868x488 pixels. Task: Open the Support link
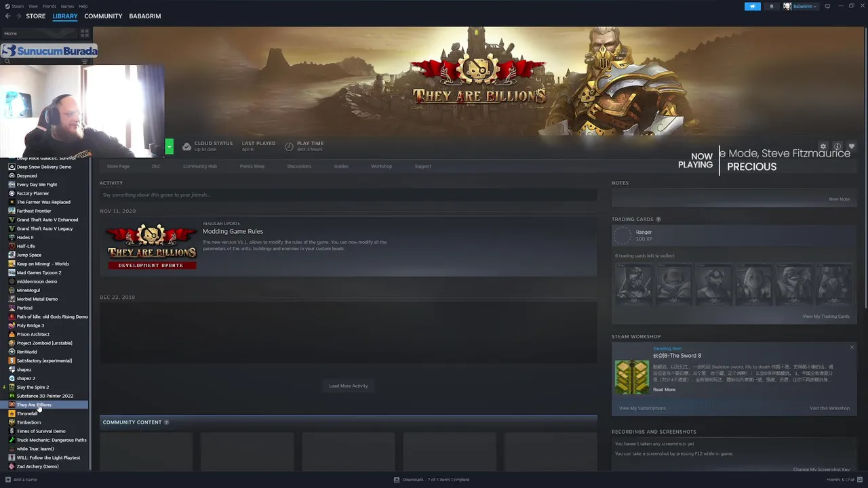click(x=423, y=166)
